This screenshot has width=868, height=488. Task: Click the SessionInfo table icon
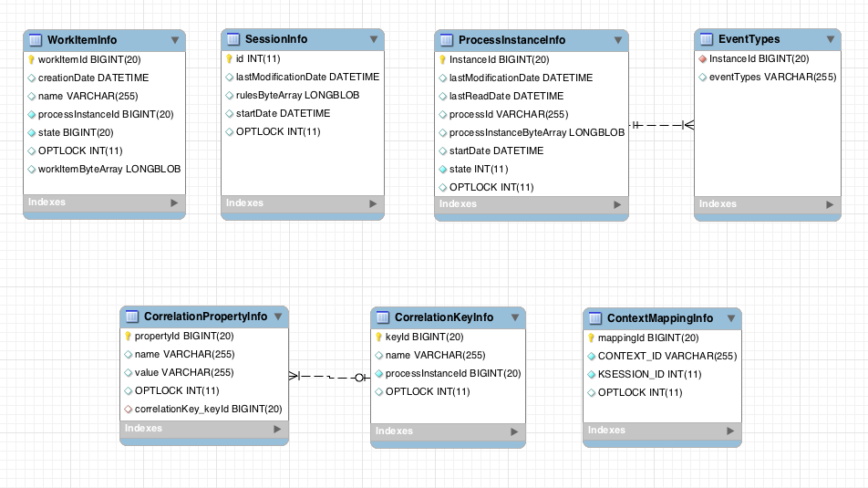click(x=232, y=39)
